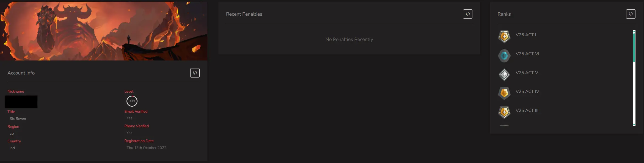Click the No Penalties Recently message

[349, 40]
